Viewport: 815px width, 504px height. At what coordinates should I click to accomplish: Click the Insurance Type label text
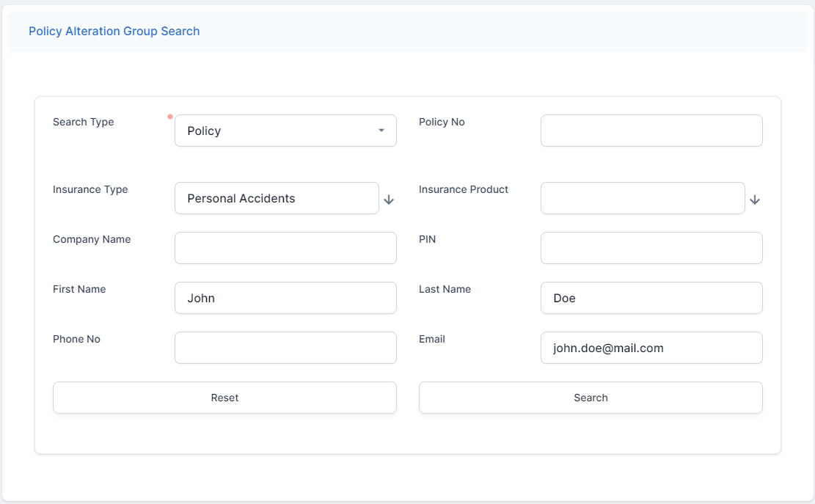(90, 189)
